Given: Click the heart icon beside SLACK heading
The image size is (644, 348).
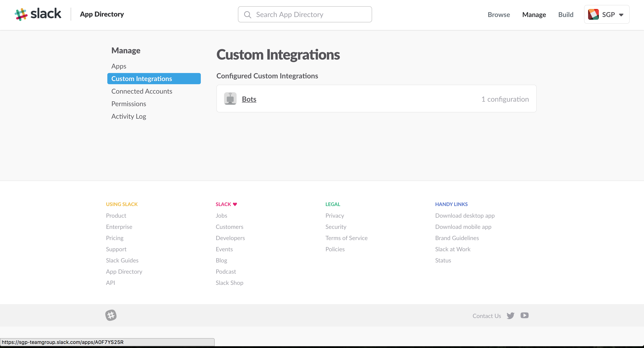Looking at the screenshot, I should point(235,204).
